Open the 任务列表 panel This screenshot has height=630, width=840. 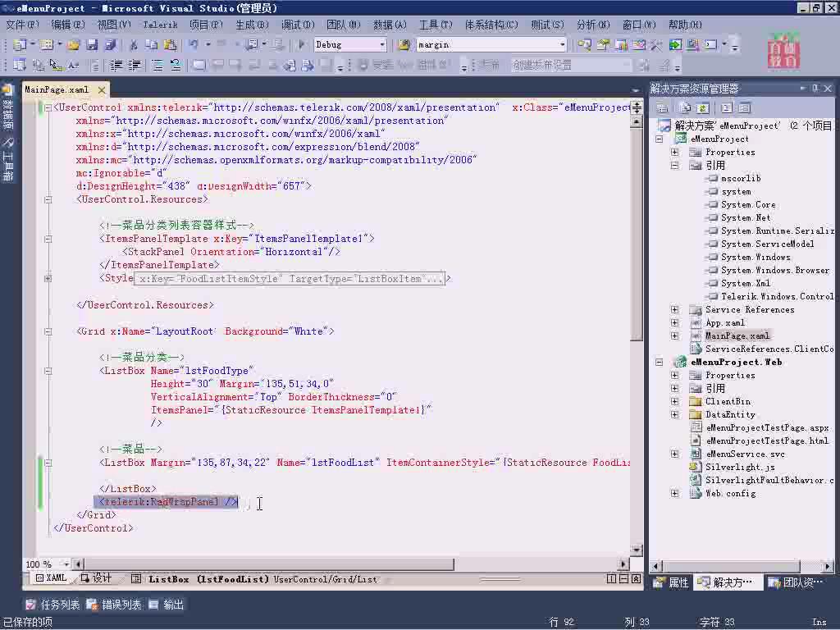(52, 605)
